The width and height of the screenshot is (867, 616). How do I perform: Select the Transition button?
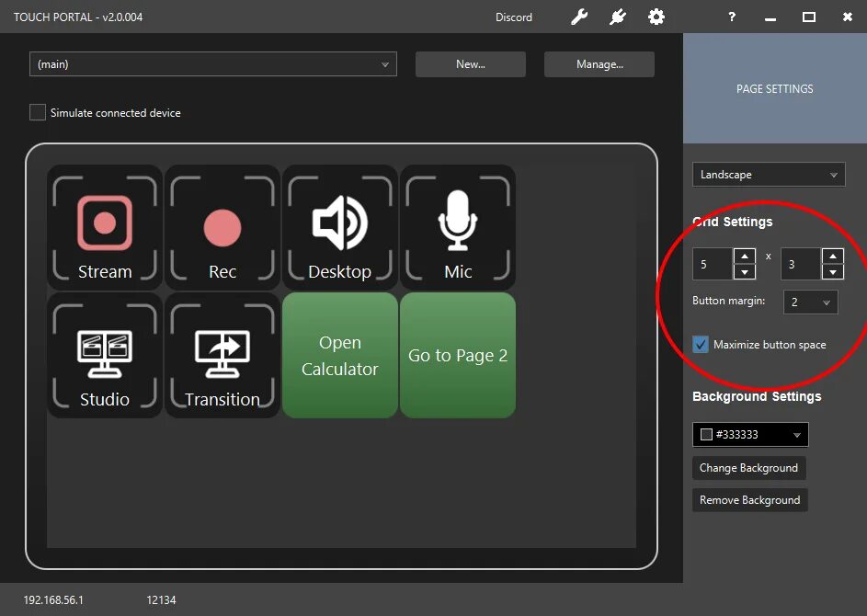tap(222, 355)
